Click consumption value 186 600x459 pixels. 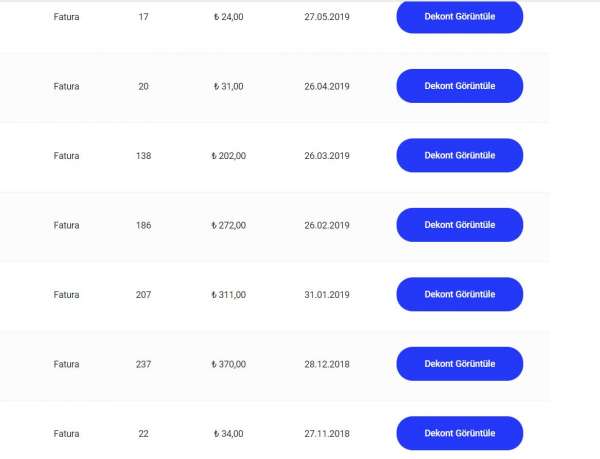143,225
